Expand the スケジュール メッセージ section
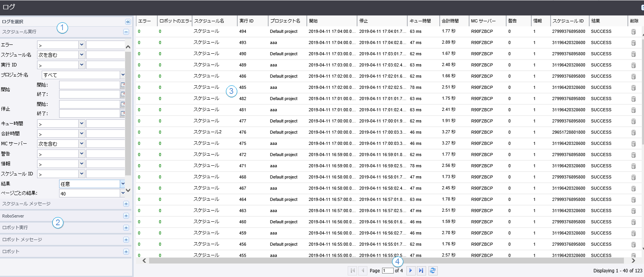Viewport: 644px width, 277px height. tap(126, 204)
